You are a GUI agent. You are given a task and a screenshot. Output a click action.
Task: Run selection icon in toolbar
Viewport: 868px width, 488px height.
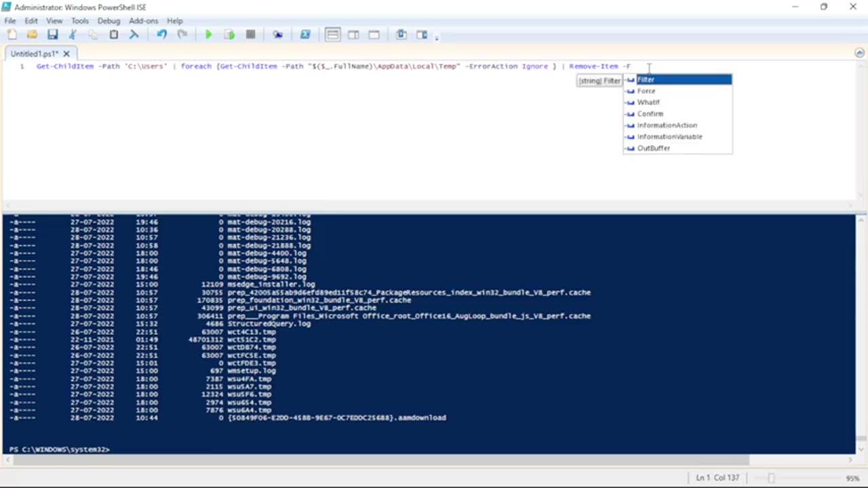(x=230, y=35)
